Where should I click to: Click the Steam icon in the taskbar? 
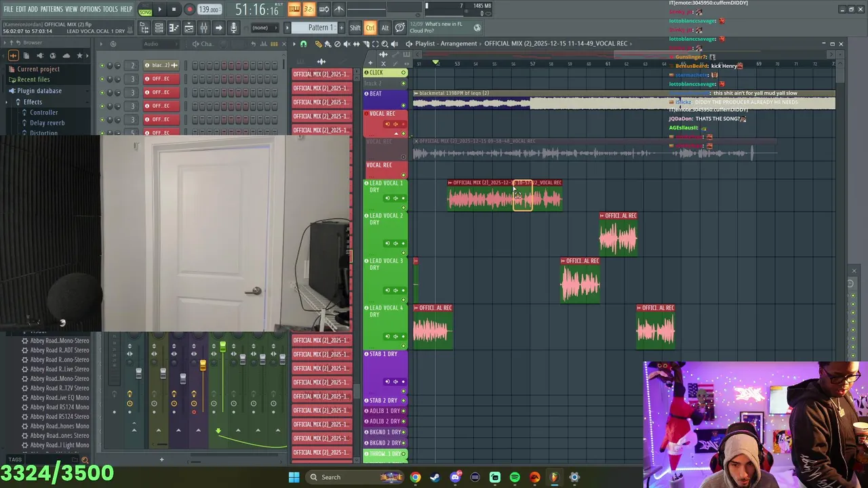point(435,477)
